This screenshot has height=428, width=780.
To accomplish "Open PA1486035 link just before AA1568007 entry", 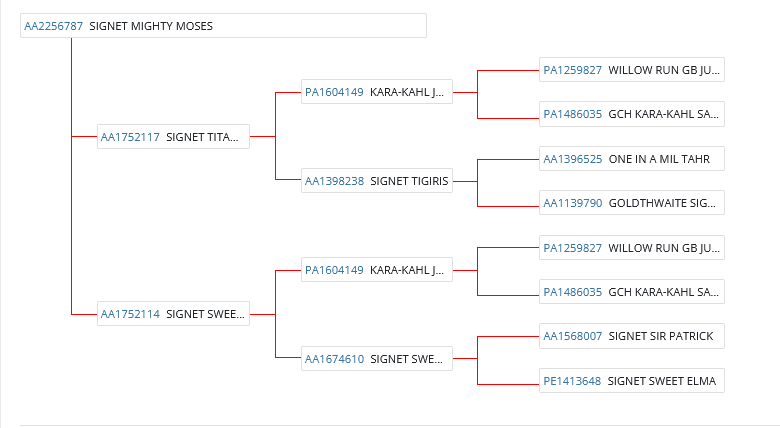I will coord(572,292).
